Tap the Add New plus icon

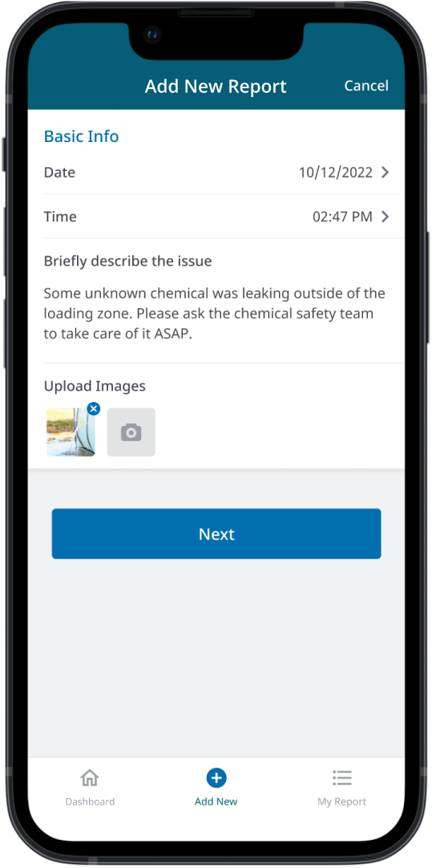(216, 778)
